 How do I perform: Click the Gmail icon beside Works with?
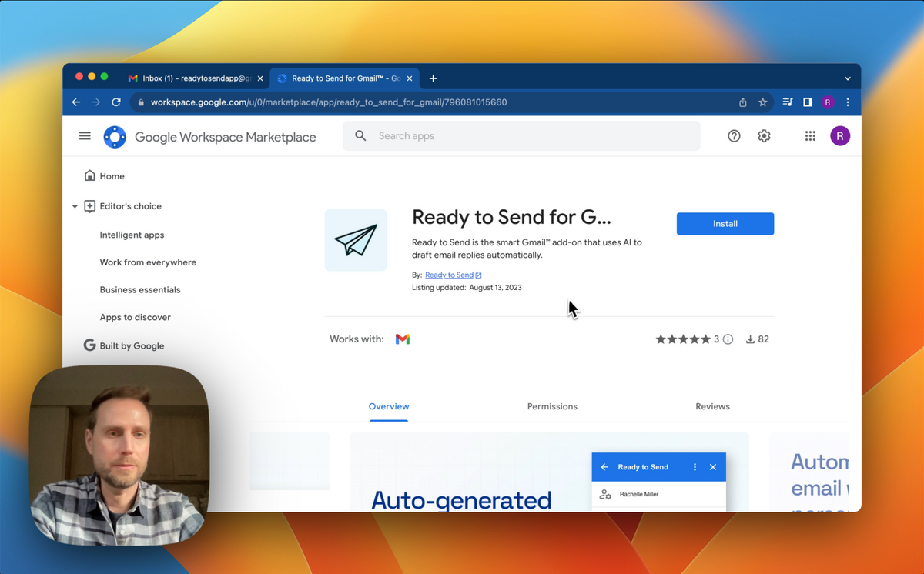tap(403, 339)
